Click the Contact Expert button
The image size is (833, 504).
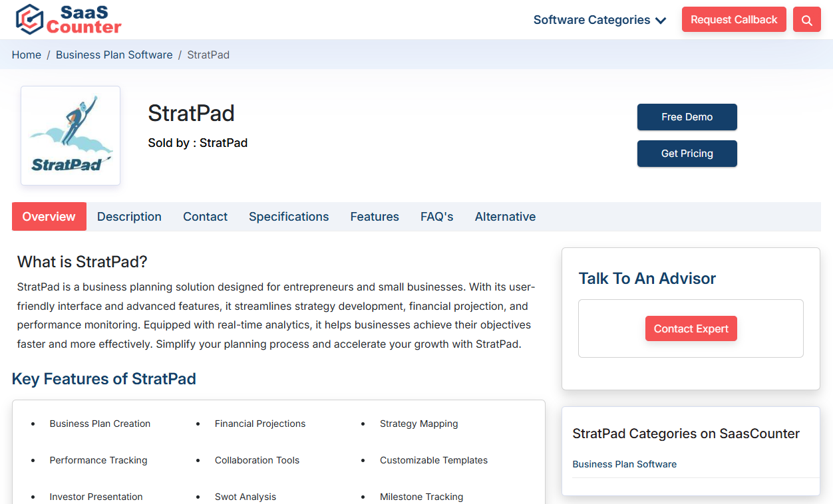(691, 328)
